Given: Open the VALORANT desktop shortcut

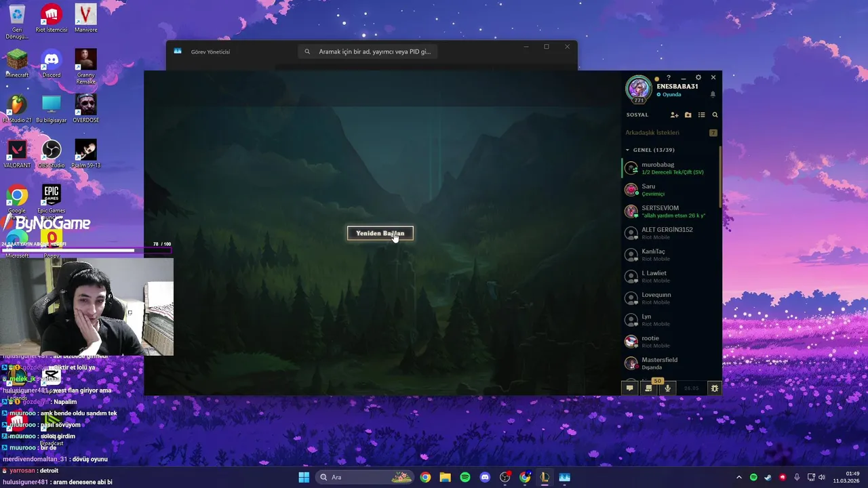Looking at the screenshot, I should click(17, 154).
